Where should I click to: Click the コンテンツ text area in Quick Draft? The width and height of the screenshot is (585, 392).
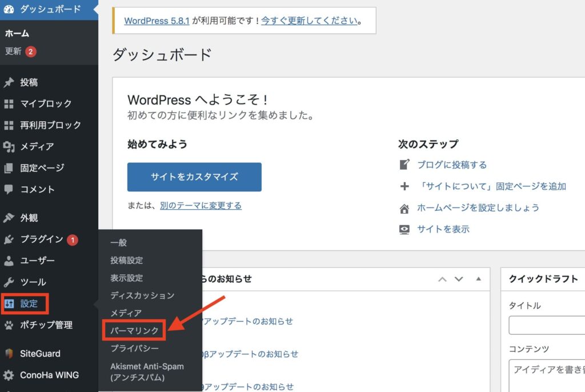(547, 375)
